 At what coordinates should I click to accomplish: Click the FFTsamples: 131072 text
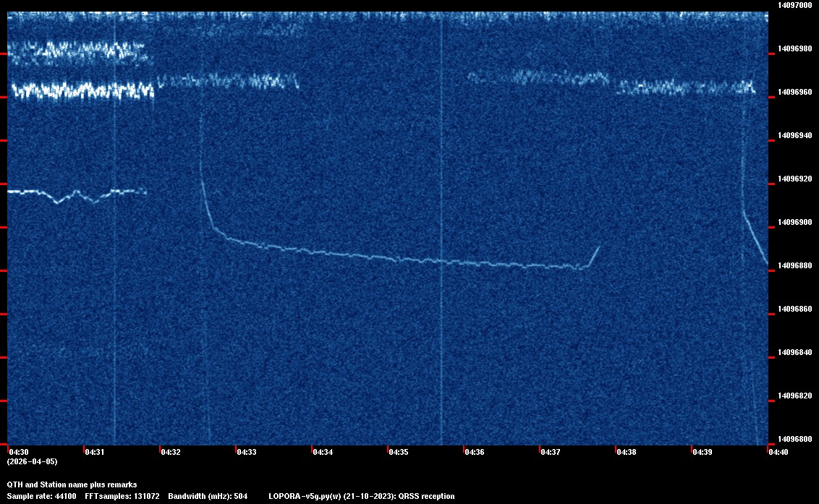pyautogui.click(x=122, y=496)
